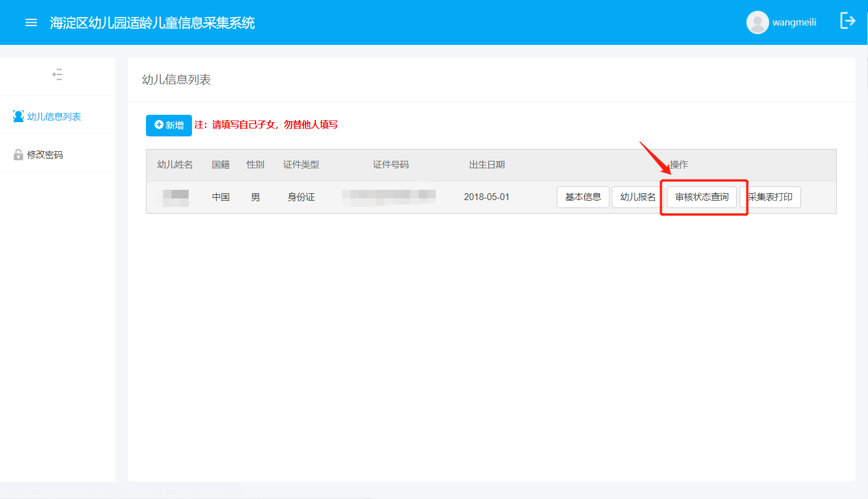Click the 海淀区幼儿园适龄儿童信息采集系统 title
The height and width of the screenshot is (499, 868).
pyautogui.click(x=152, y=23)
